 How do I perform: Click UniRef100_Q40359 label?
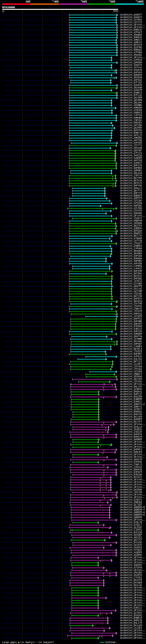coord(131,98)
